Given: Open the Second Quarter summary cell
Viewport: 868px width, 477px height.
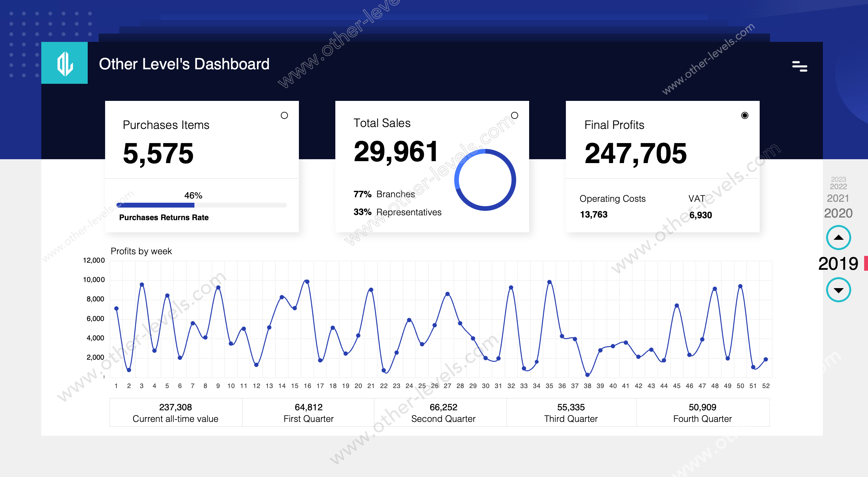Looking at the screenshot, I should pos(443,412).
